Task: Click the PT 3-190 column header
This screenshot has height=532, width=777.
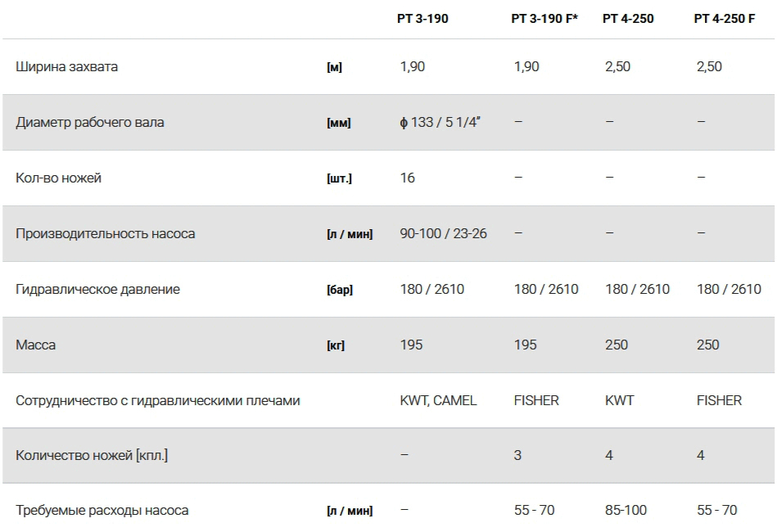Action: 422,18
